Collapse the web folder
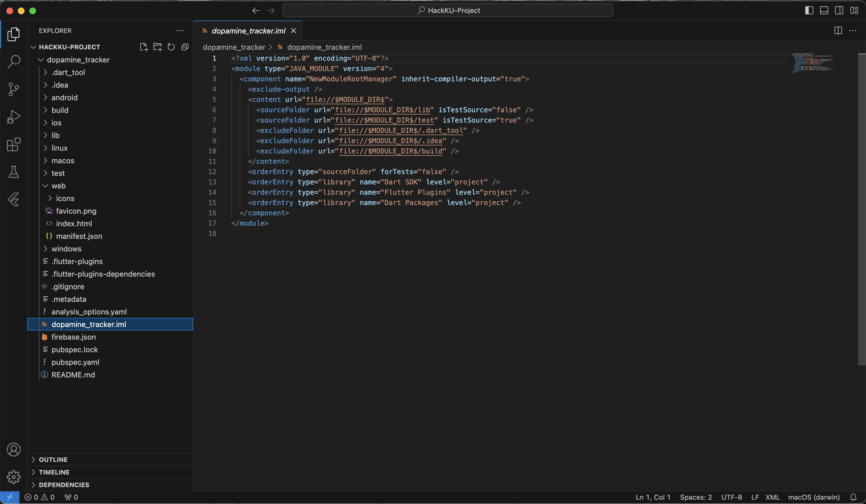This screenshot has width=866, height=504. tap(58, 186)
